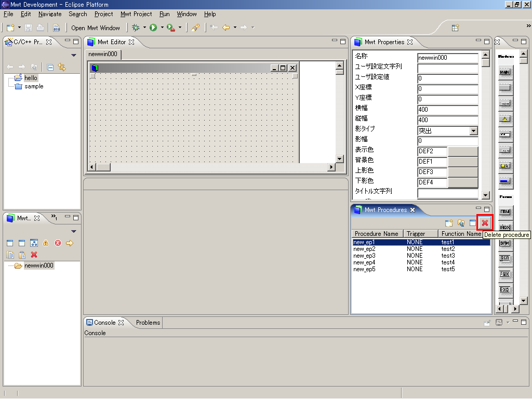This screenshot has height=399, width=532.
Task: Run the program with green play icon
Action: [x=153, y=28]
